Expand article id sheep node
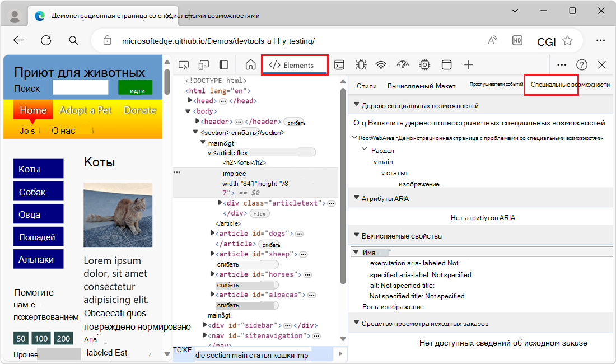The width and height of the screenshot is (616, 364). [x=213, y=254]
